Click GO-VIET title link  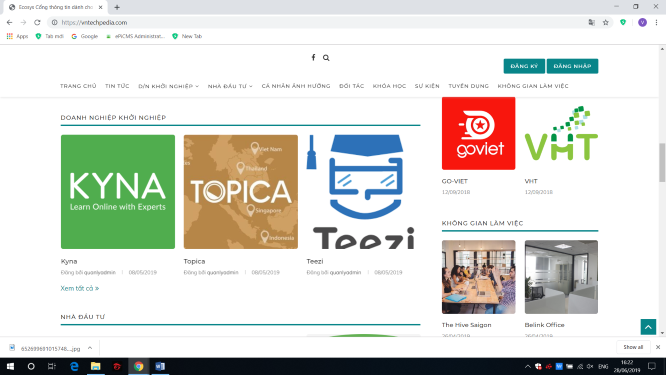click(454, 181)
